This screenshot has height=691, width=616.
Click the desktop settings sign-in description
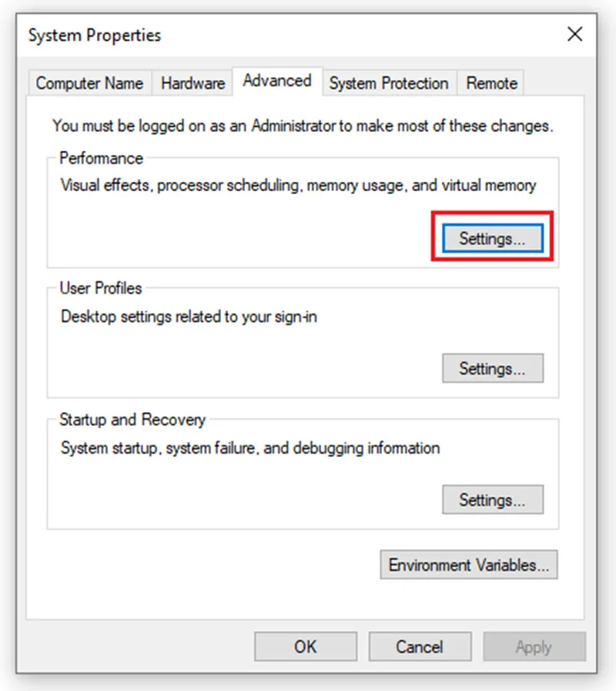(x=189, y=317)
